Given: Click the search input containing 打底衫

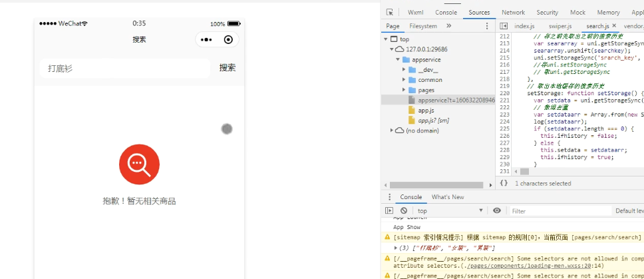Looking at the screenshot, I should click(125, 68).
